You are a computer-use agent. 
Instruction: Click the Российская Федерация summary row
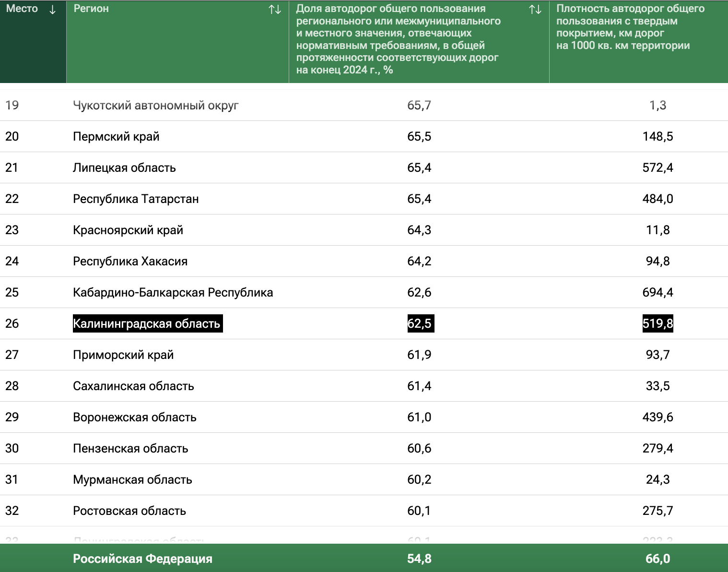[x=364, y=558]
